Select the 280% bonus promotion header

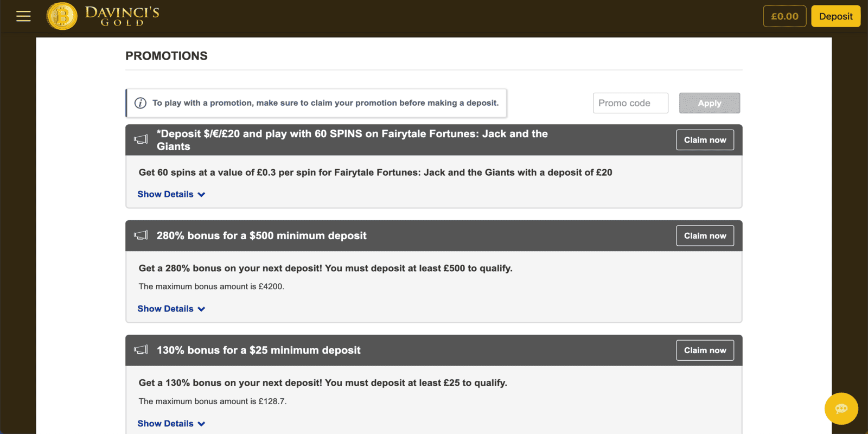[x=261, y=236]
